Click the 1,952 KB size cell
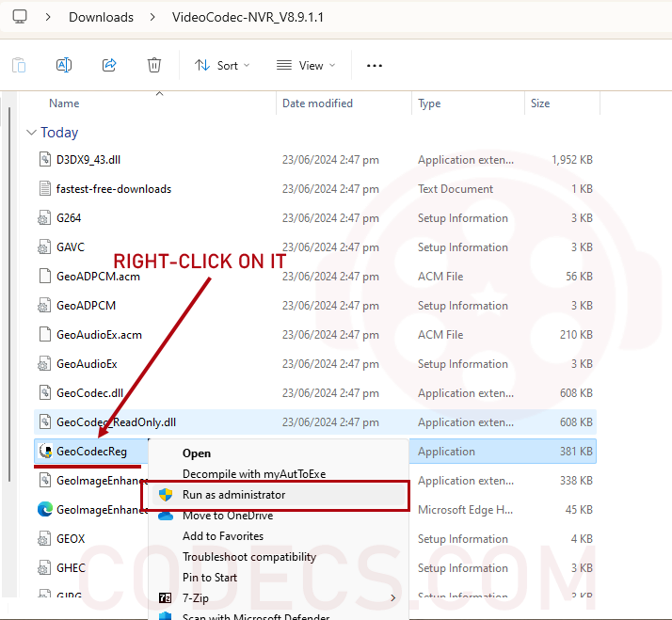Screen dimensions: 672x620 (572, 160)
